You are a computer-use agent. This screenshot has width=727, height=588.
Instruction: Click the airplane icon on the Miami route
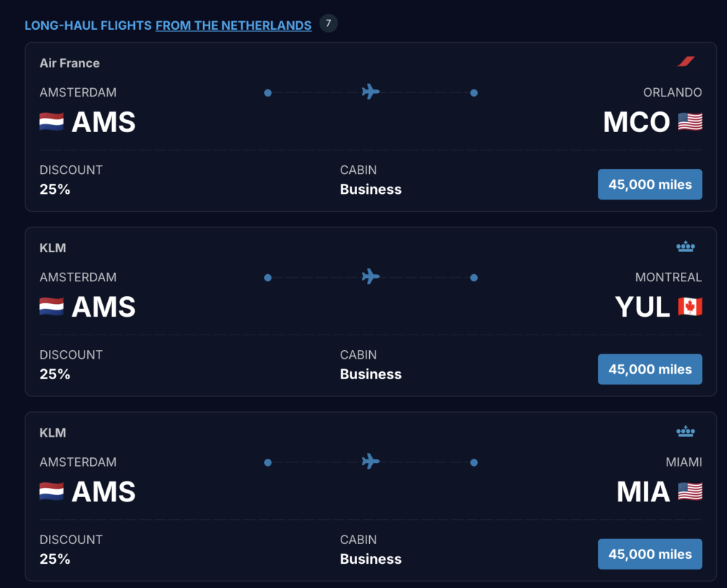(x=371, y=462)
